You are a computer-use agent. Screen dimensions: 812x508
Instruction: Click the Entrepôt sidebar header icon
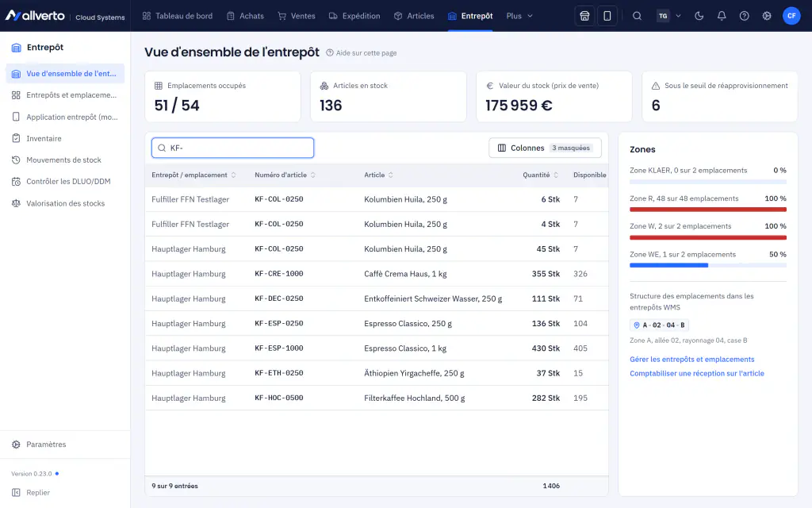[x=16, y=48]
